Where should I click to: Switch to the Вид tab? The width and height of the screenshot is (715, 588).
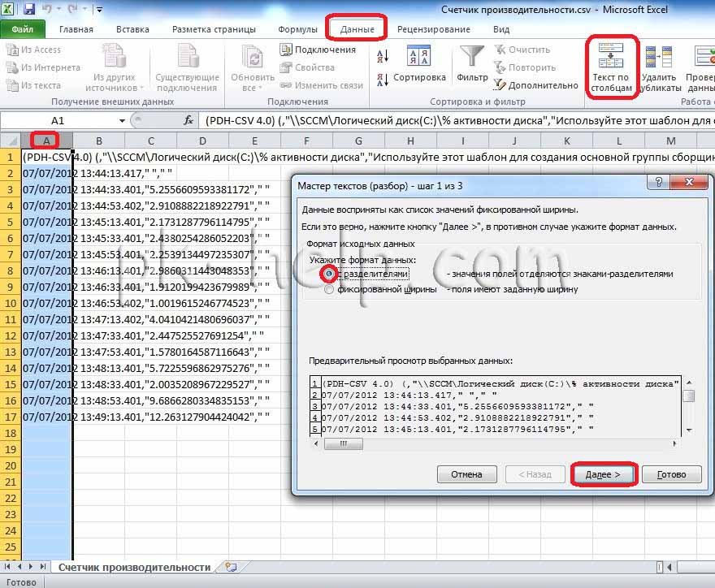point(501,29)
